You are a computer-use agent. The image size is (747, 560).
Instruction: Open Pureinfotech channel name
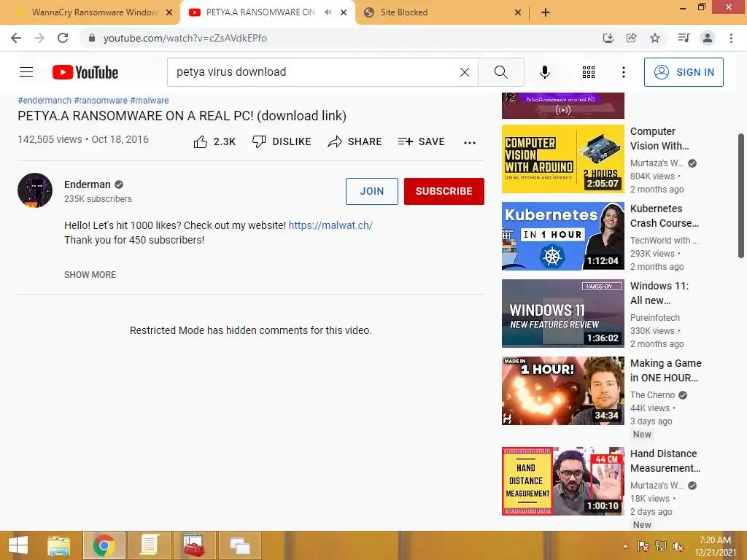pyautogui.click(x=655, y=318)
